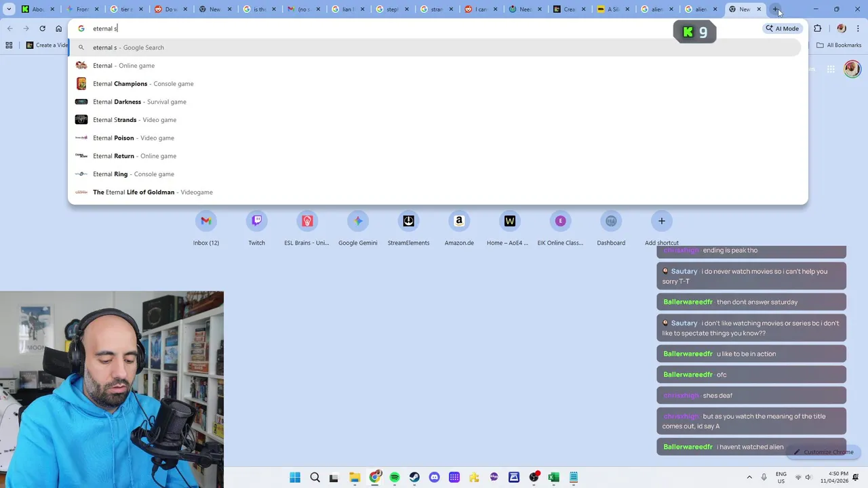Open Discord from the taskbar
Viewport: 868px width, 488px height.
[x=434, y=477]
